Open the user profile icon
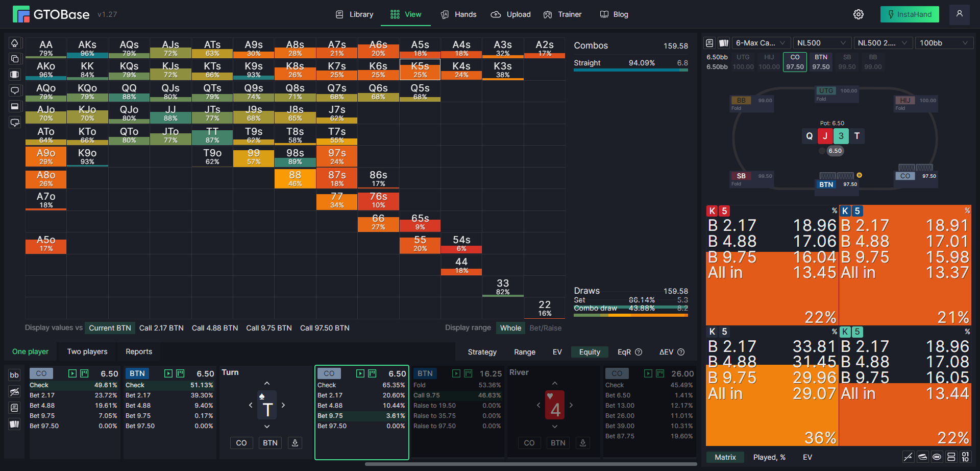Screen dimensions: 980x471 pyautogui.click(x=960, y=14)
